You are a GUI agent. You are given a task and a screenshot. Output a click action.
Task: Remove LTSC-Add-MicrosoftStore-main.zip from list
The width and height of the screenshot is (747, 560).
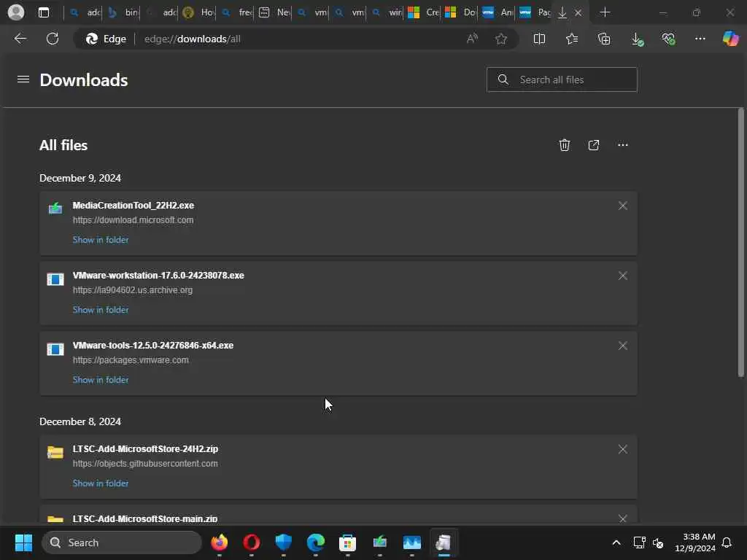pos(623,518)
